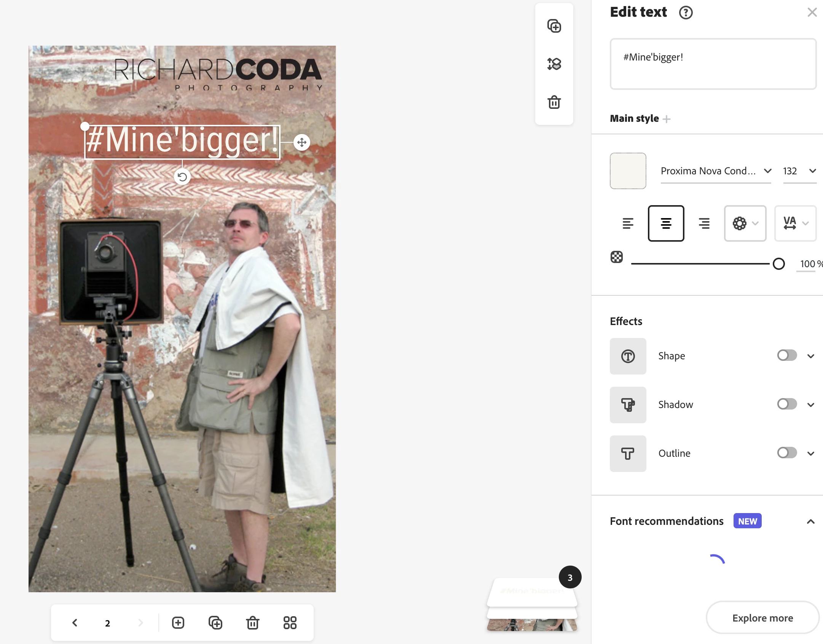The image size is (823, 644).
Task: Click the help question mark icon
Action: [686, 13]
